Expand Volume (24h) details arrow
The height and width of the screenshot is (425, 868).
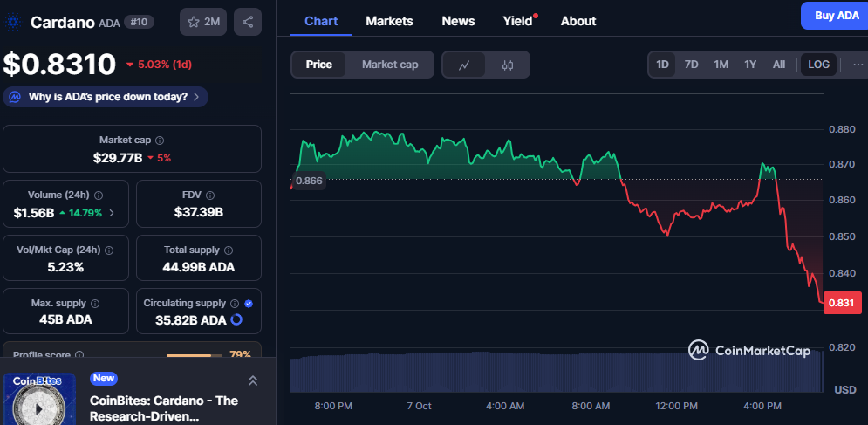point(111,213)
